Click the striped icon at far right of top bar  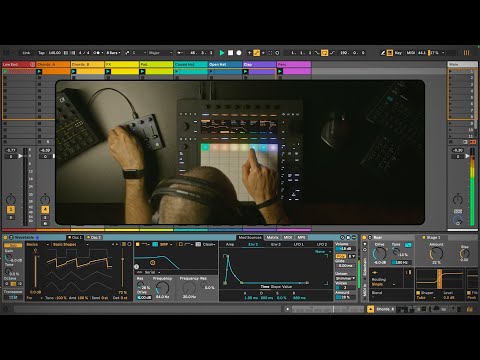(466, 53)
